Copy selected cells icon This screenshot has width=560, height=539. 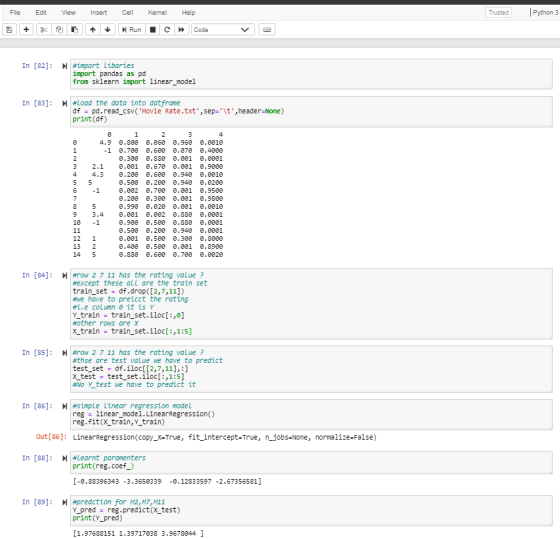click(x=59, y=30)
